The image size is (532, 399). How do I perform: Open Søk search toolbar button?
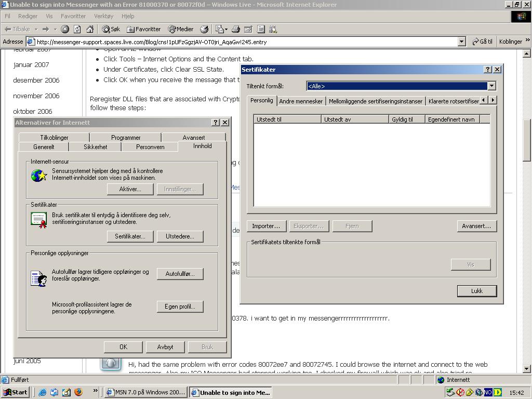coord(111,29)
